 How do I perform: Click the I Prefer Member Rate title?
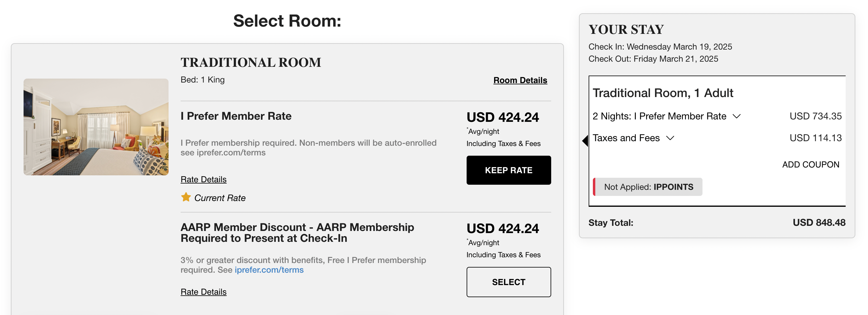[x=236, y=116]
